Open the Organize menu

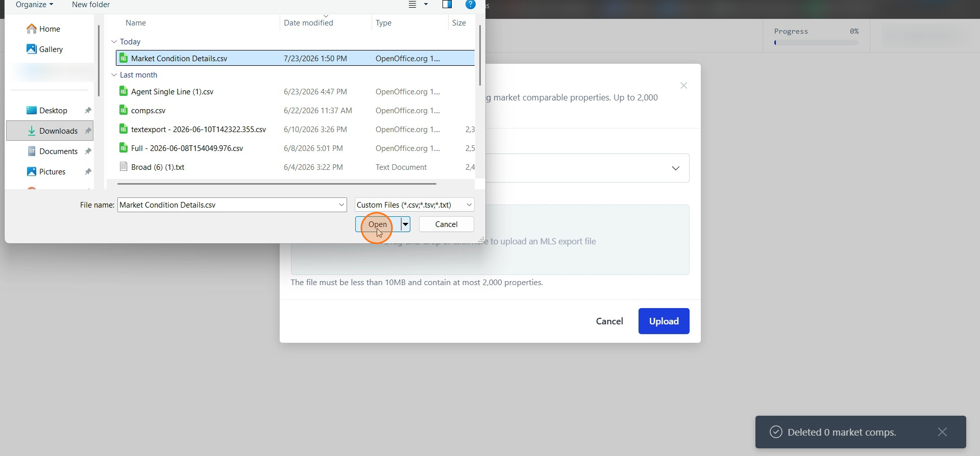click(x=34, y=5)
